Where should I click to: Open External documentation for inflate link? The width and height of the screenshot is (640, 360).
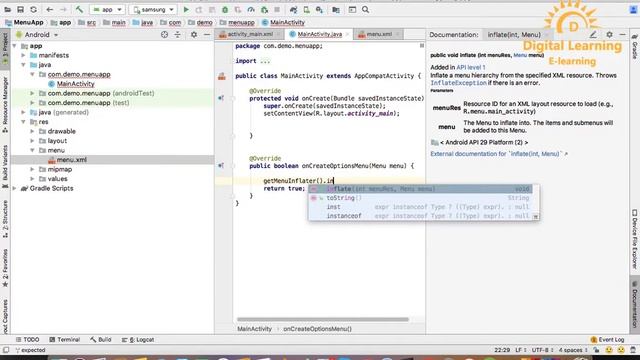499,154
